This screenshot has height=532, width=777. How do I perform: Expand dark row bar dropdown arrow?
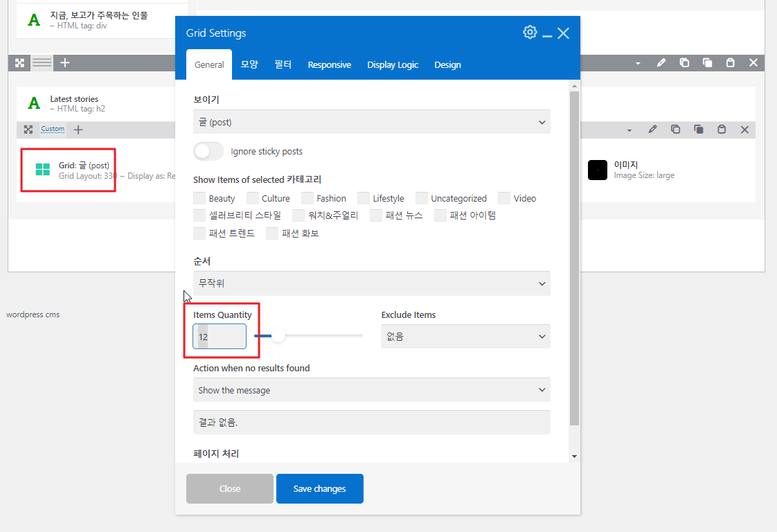coord(638,64)
